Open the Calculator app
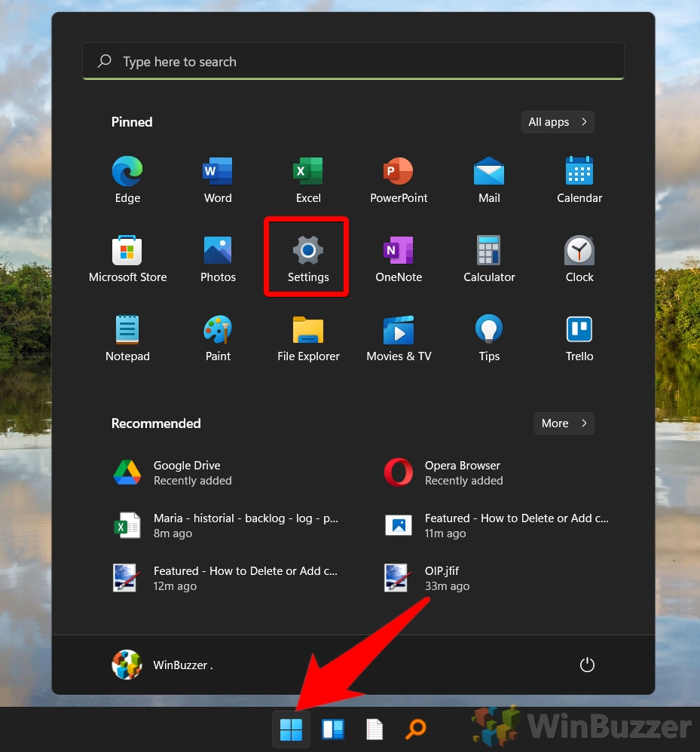The width and height of the screenshot is (700, 752). pos(489,258)
